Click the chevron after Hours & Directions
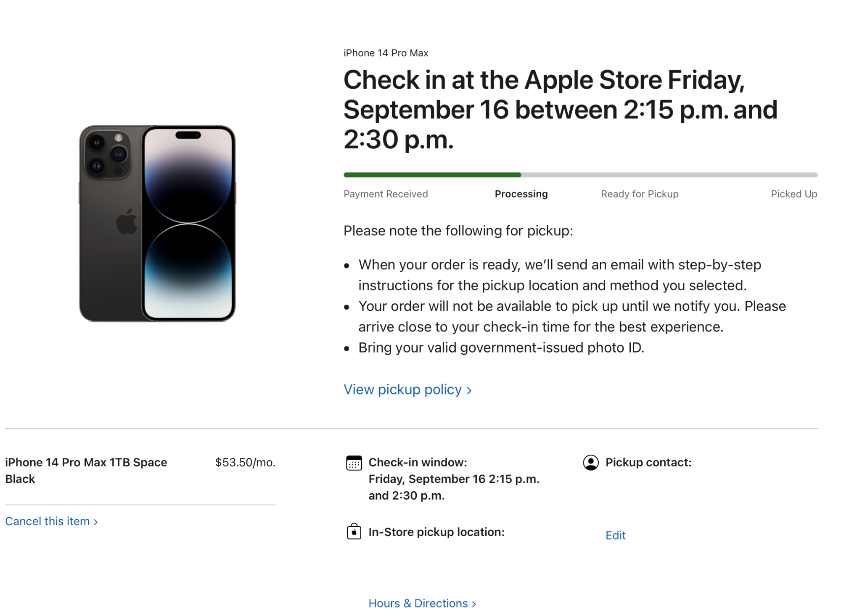Image resolution: width=841 pixels, height=616 pixels. 474,604
